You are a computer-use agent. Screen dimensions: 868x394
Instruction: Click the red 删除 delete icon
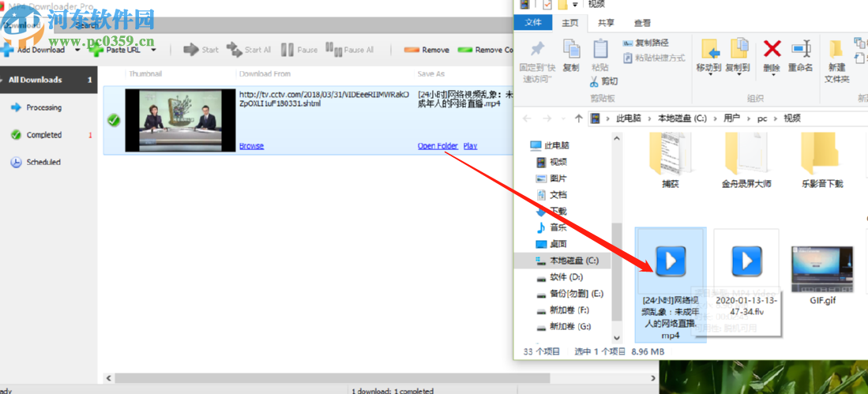click(772, 49)
